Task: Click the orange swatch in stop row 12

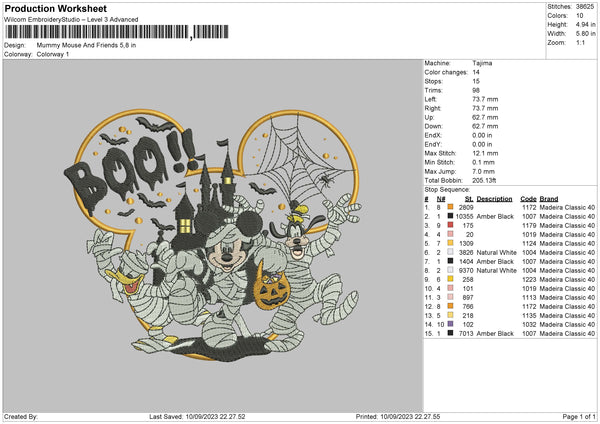Action: coord(450,307)
